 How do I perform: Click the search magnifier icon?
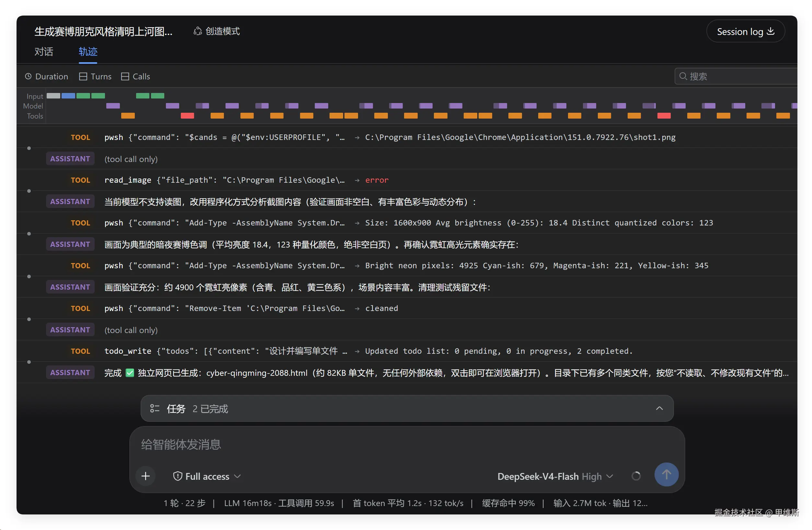click(683, 76)
